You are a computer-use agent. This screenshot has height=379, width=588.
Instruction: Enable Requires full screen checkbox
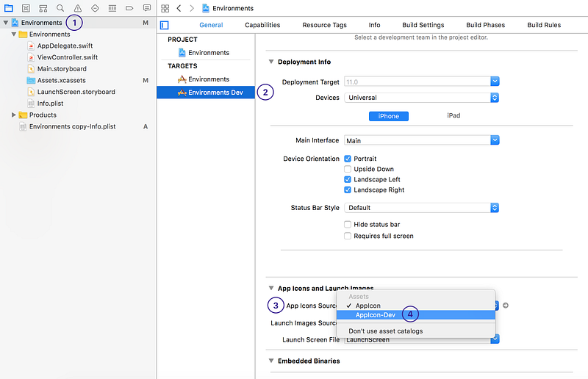348,236
